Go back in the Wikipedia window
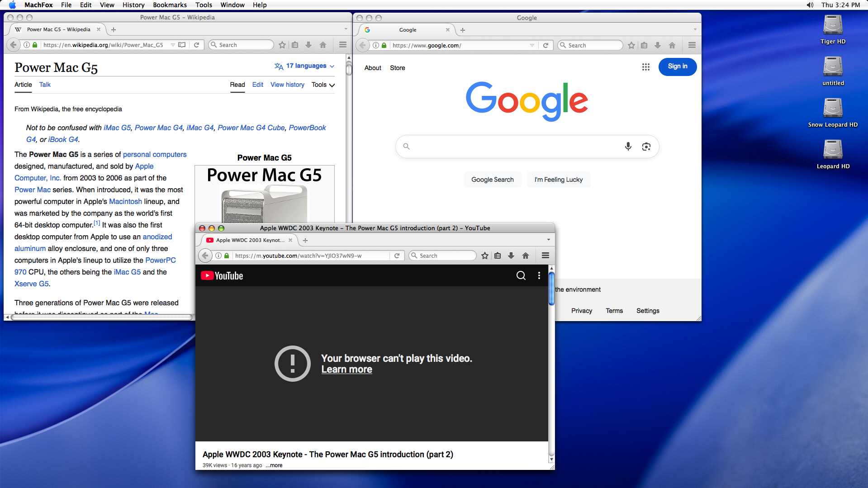868x488 pixels. point(13,45)
